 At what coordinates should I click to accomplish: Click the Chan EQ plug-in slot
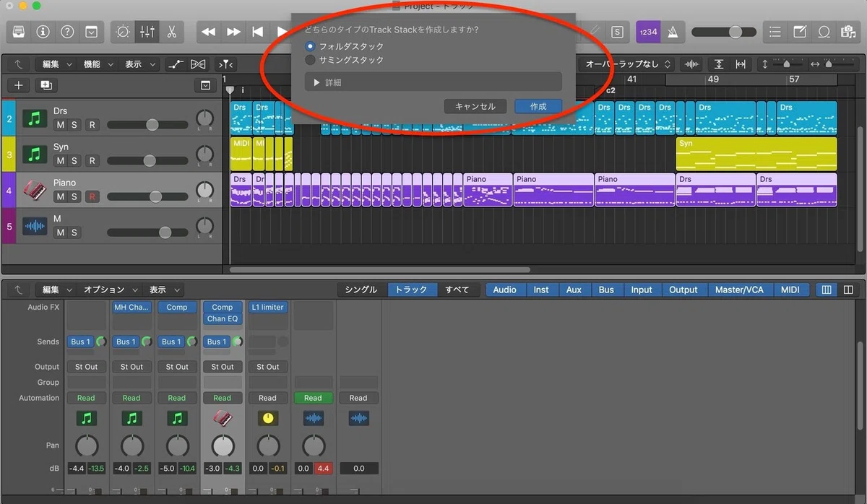pos(223,318)
